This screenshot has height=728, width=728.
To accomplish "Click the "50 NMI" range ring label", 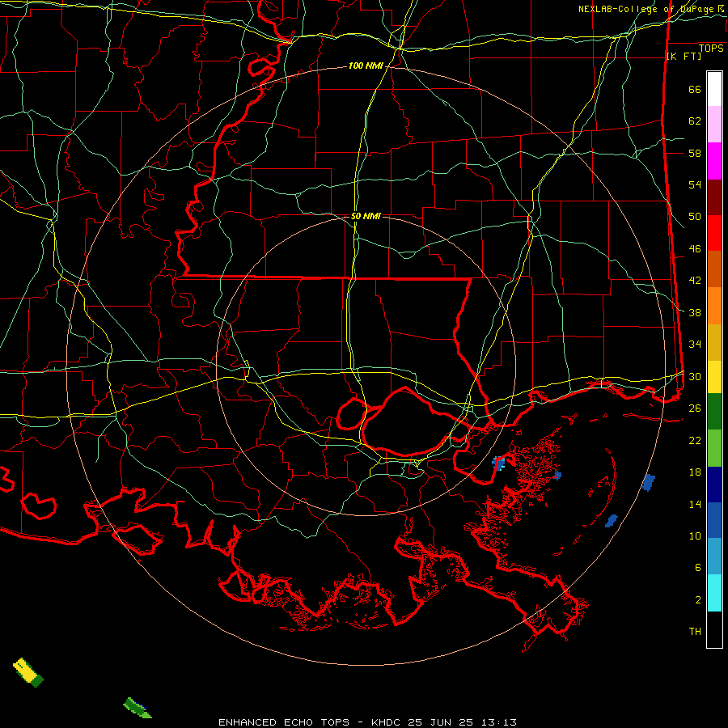I will [366, 216].
